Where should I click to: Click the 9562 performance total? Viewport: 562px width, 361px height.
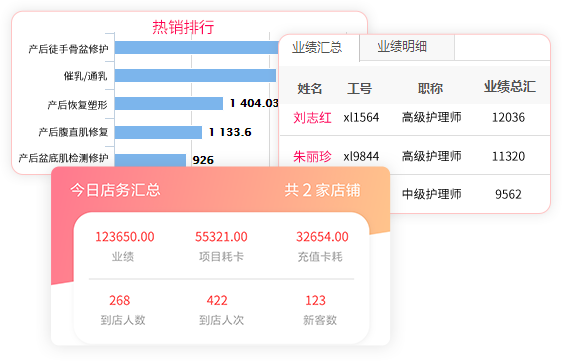pyautogui.click(x=508, y=195)
